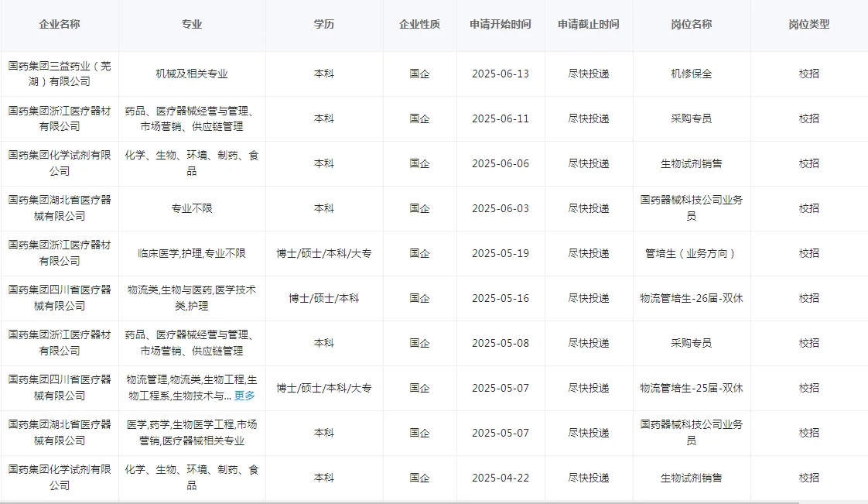
Task: Click the 企业性质 column header
Action: pyautogui.click(x=419, y=24)
